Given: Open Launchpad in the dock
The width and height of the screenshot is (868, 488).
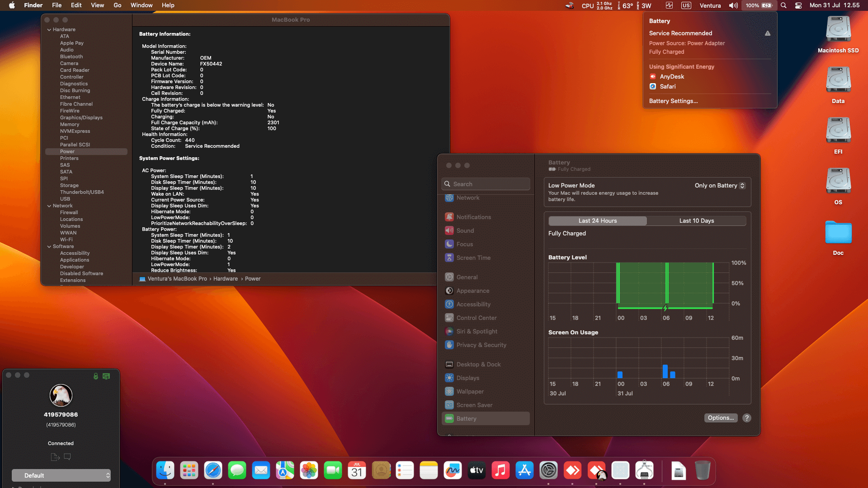Looking at the screenshot, I should pos(189,471).
